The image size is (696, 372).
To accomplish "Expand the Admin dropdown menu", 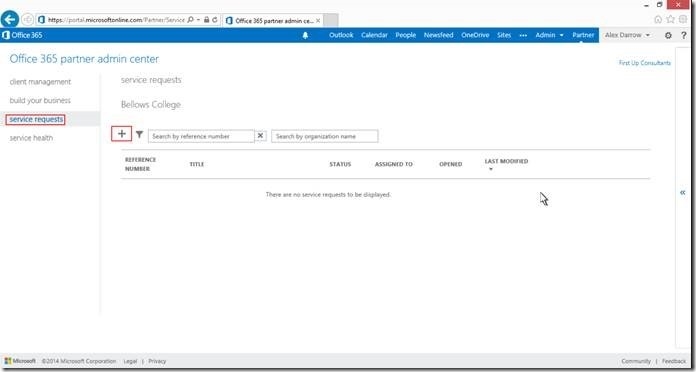I will click(x=550, y=35).
